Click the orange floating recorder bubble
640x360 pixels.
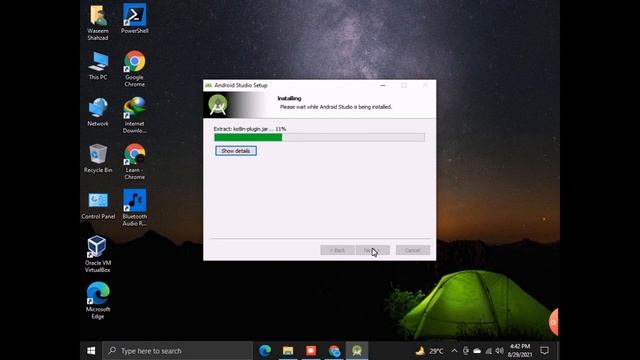pyautogui.click(x=553, y=322)
